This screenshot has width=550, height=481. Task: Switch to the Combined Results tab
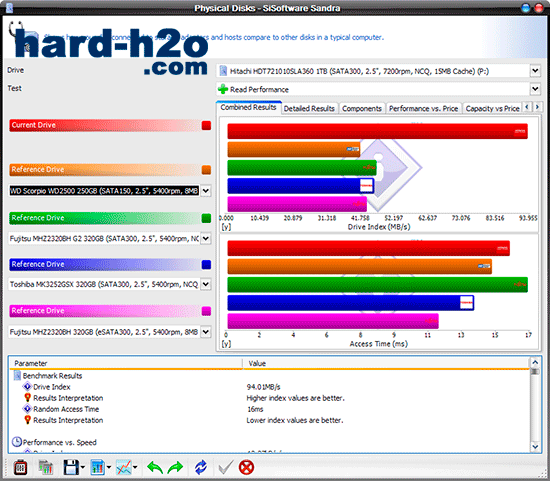[249, 107]
